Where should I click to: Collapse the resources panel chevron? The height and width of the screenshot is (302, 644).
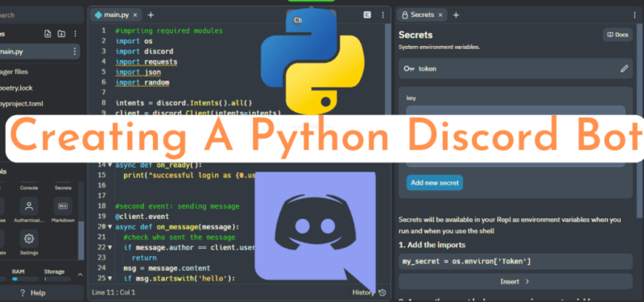coord(80,275)
